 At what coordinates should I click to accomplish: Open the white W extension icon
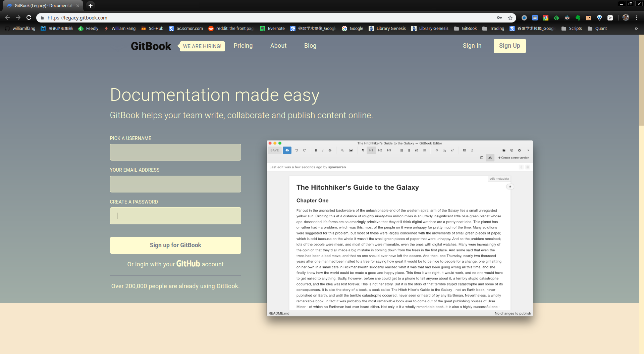tap(610, 18)
